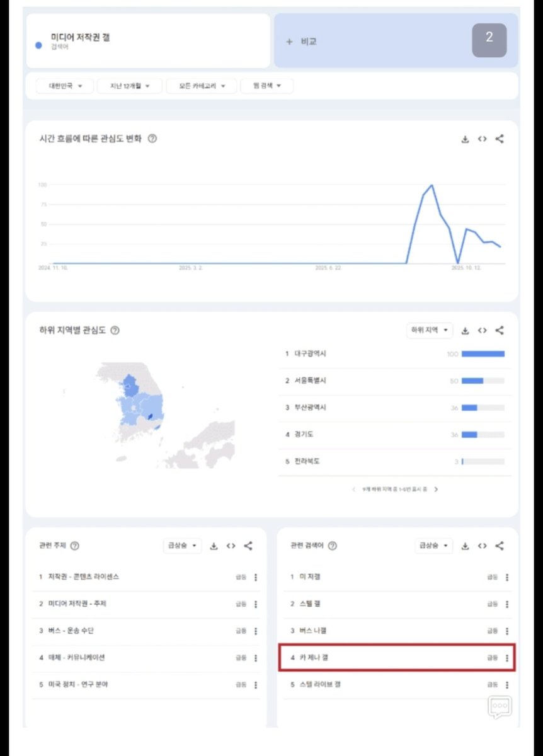This screenshot has width=543, height=756.
Task: Open the 하위 지역 resolution dropdown
Action: 430,330
